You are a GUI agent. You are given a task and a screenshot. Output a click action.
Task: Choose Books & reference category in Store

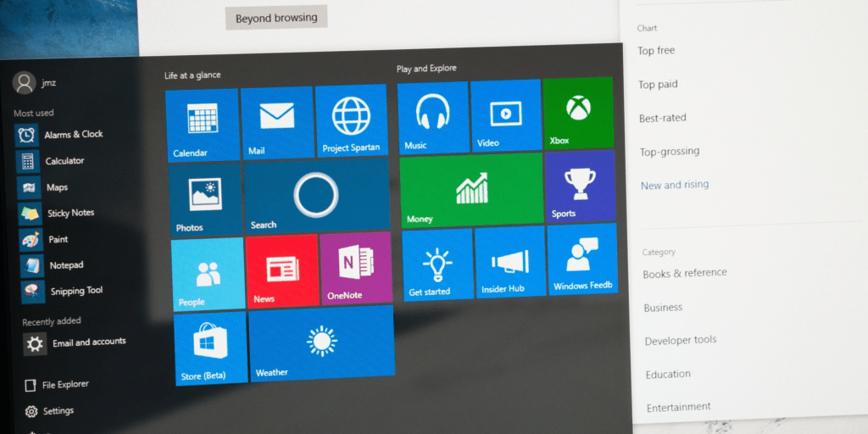(x=685, y=274)
